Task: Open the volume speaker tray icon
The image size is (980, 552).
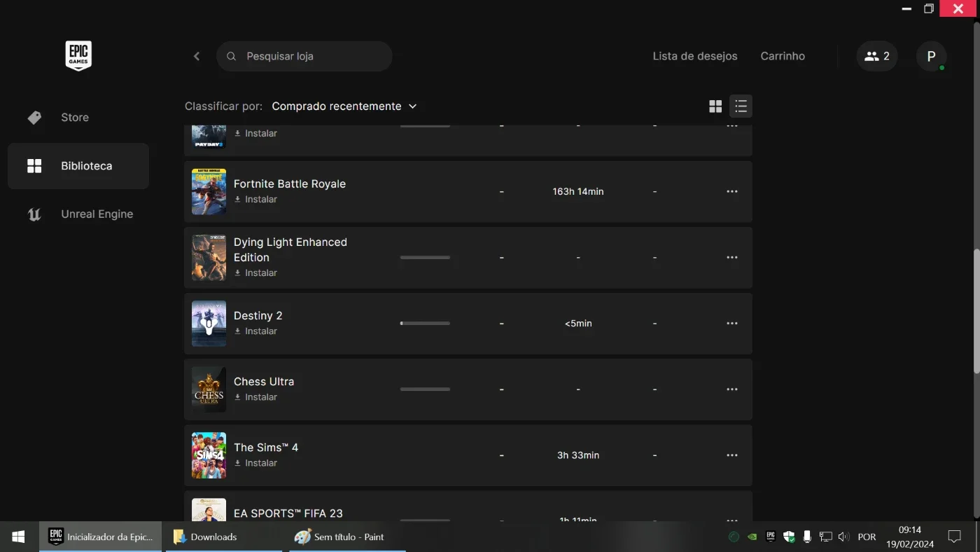Action: [x=843, y=537]
